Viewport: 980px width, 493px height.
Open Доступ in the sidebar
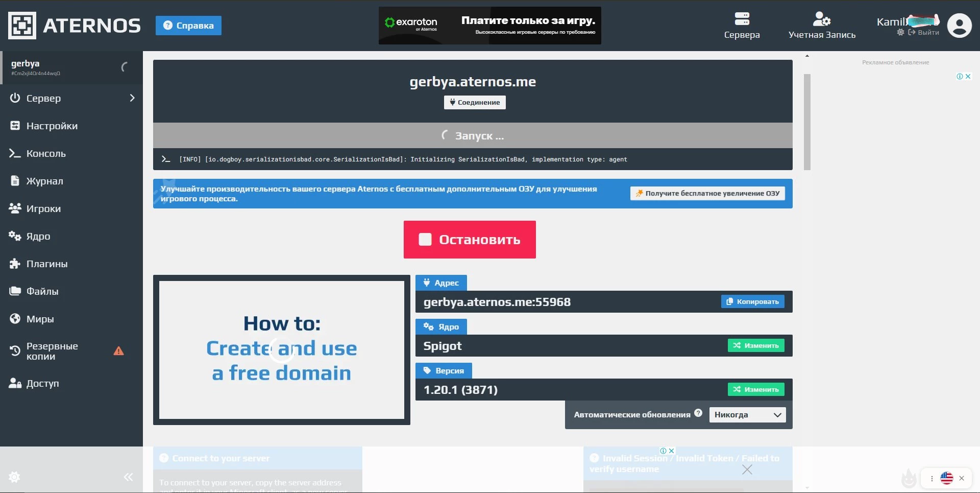point(71,383)
